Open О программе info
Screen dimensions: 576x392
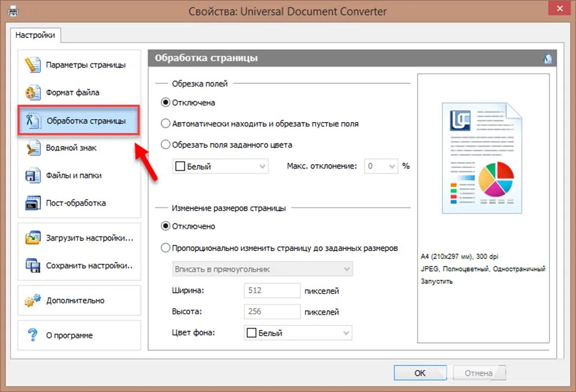79,335
